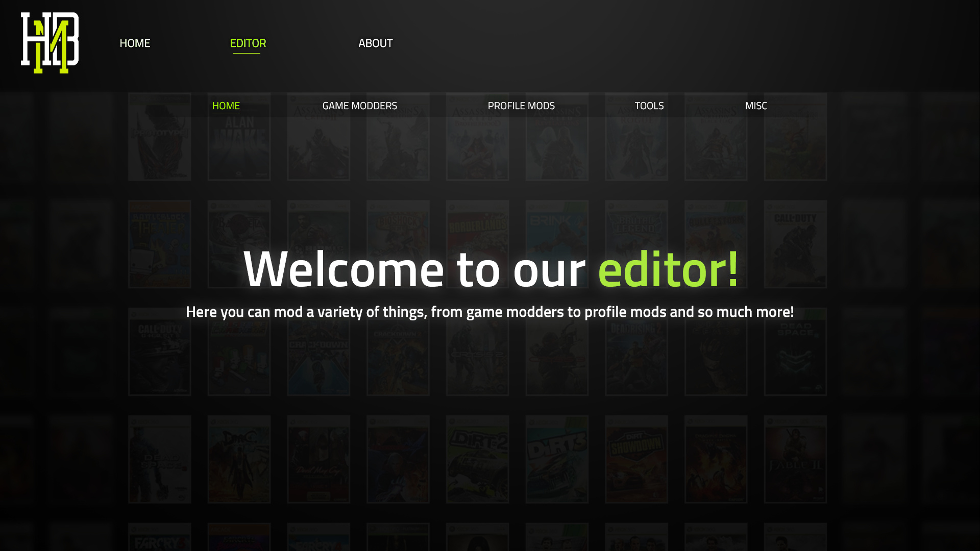This screenshot has height=551, width=980.
Task: Open the GAME MODDERS tab
Action: [x=359, y=106]
